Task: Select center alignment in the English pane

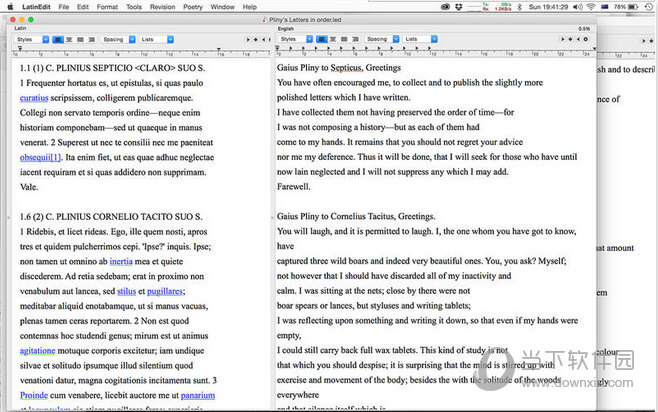Action: tap(333, 39)
